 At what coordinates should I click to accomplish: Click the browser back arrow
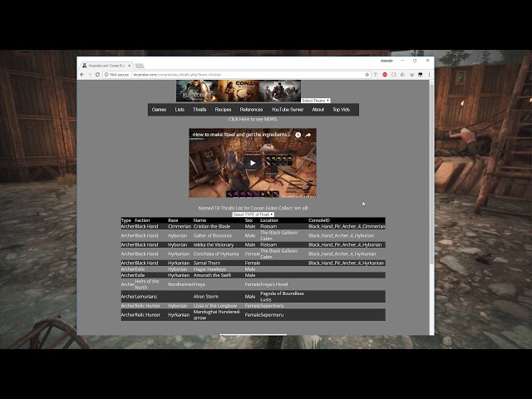[82, 75]
